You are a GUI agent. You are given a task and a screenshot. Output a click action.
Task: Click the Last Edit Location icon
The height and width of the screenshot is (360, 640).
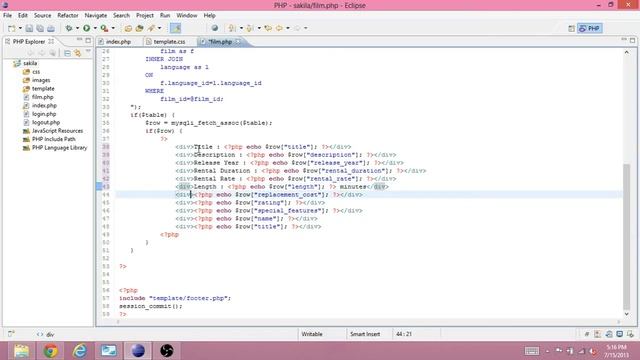click(268, 28)
